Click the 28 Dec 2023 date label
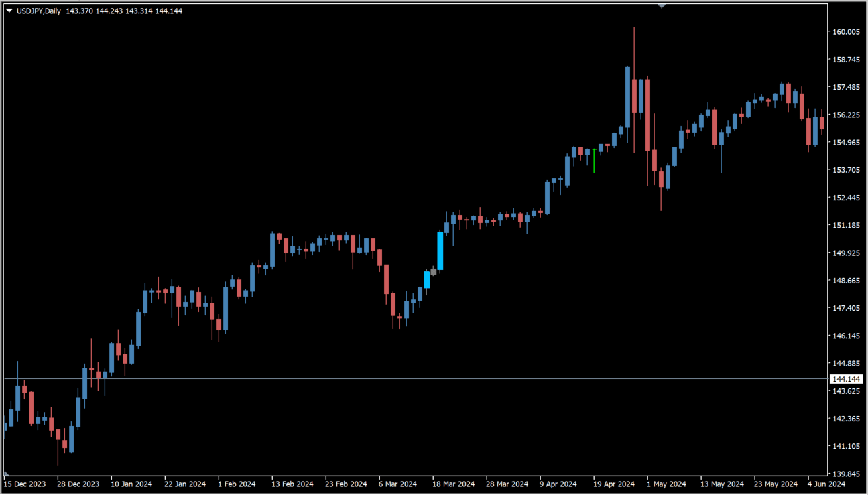Viewport: 868px width, 495px height. coord(78,484)
